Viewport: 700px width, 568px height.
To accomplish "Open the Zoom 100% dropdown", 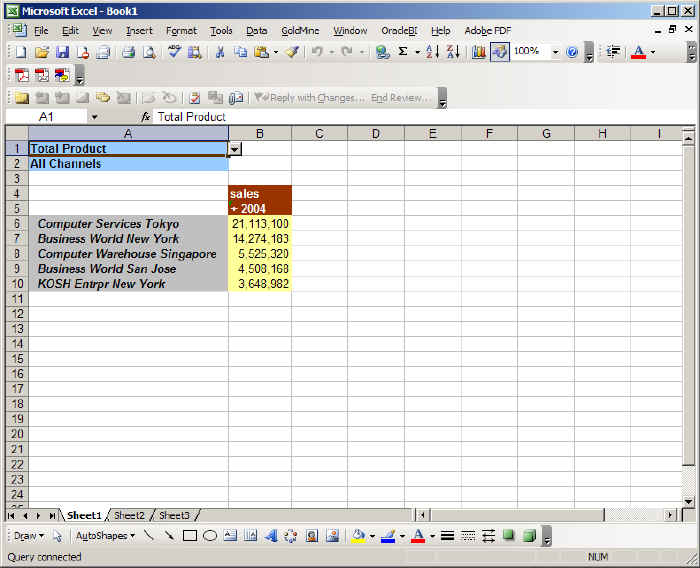I will [x=555, y=52].
